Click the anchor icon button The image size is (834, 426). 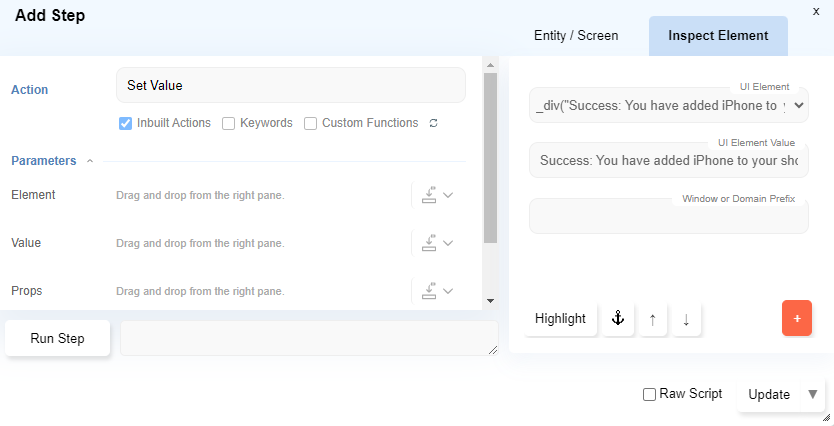pyautogui.click(x=617, y=319)
